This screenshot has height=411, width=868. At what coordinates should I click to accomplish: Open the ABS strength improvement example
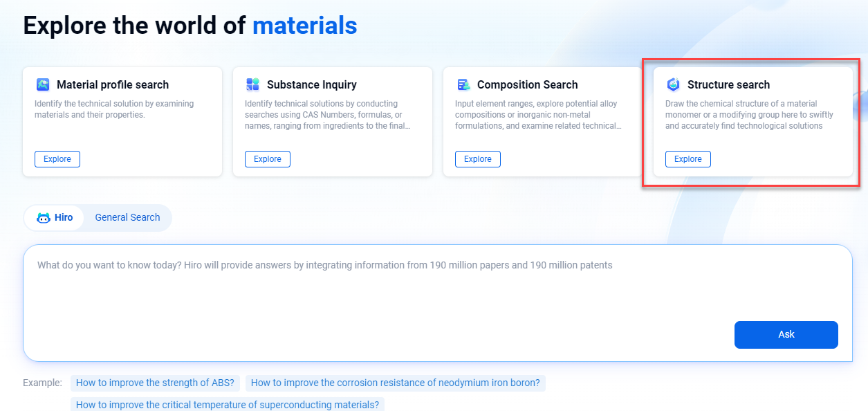tap(155, 382)
